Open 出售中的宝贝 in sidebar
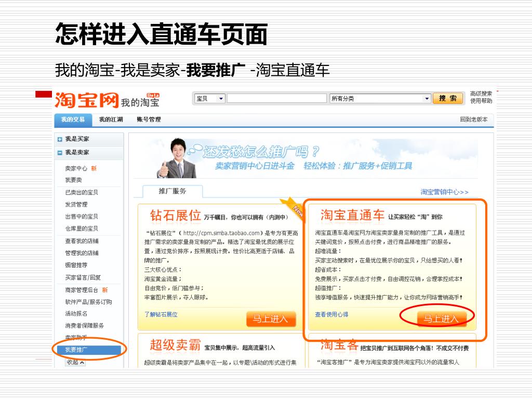 coord(82,217)
